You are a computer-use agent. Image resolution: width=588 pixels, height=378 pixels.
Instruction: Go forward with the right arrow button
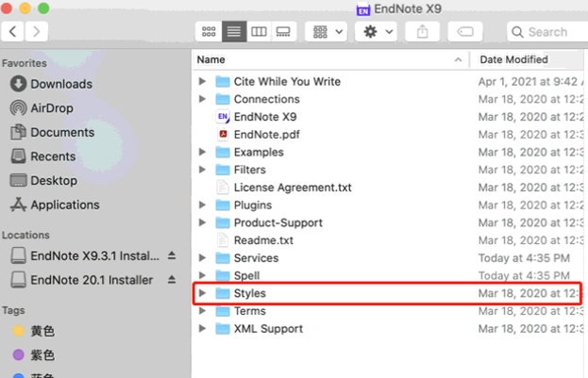37,31
